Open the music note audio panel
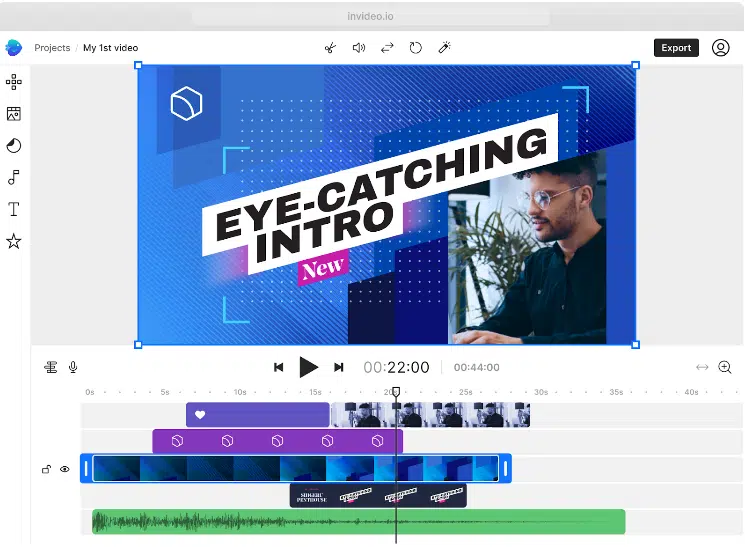The width and height of the screenshot is (745, 547). coord(14,178)
